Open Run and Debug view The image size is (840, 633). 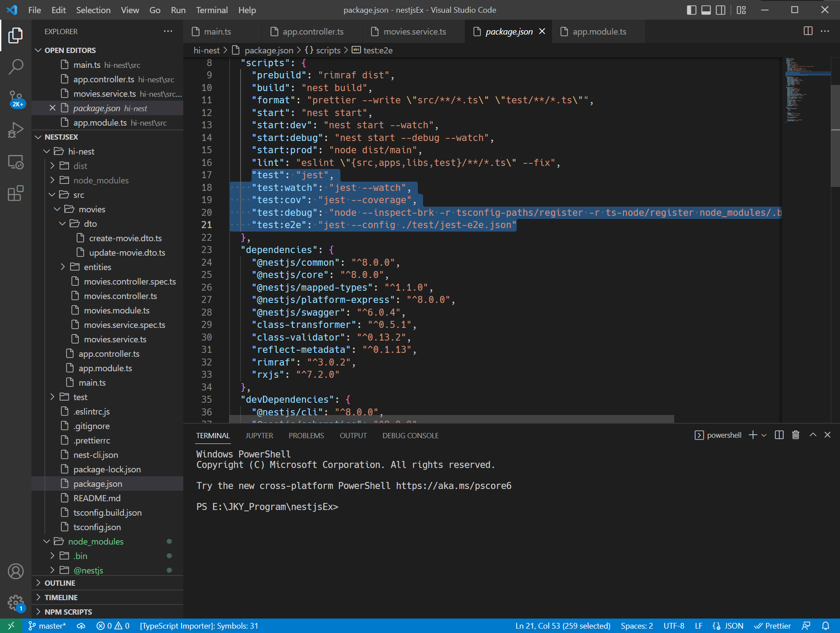16,130
